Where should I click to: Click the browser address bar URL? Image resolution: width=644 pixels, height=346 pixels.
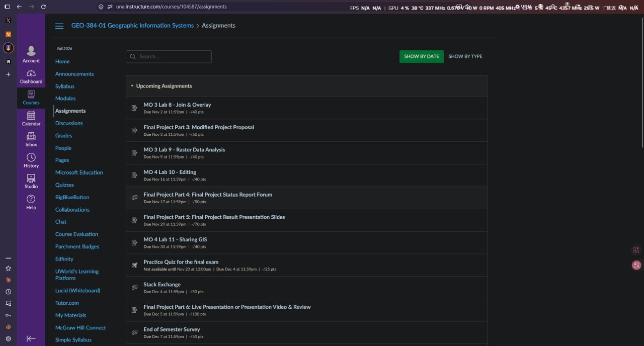(x=171, y=7)
